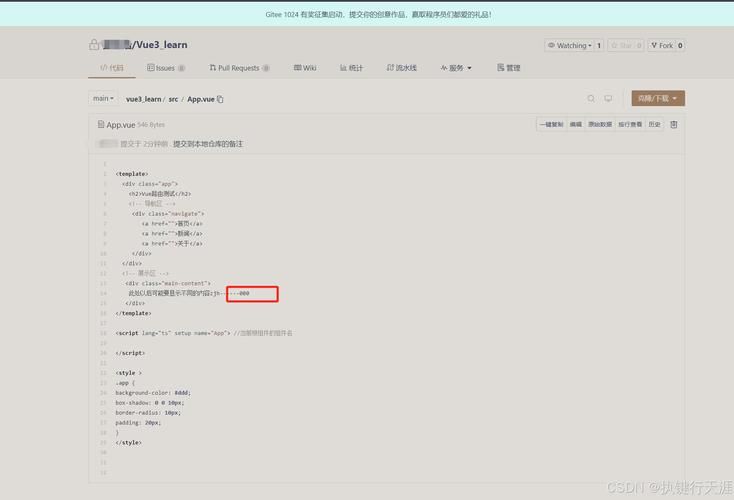This screenshot has height=500, width=734.
Task: Click the 一键复制 button
Action: click(x=551, y=125)
